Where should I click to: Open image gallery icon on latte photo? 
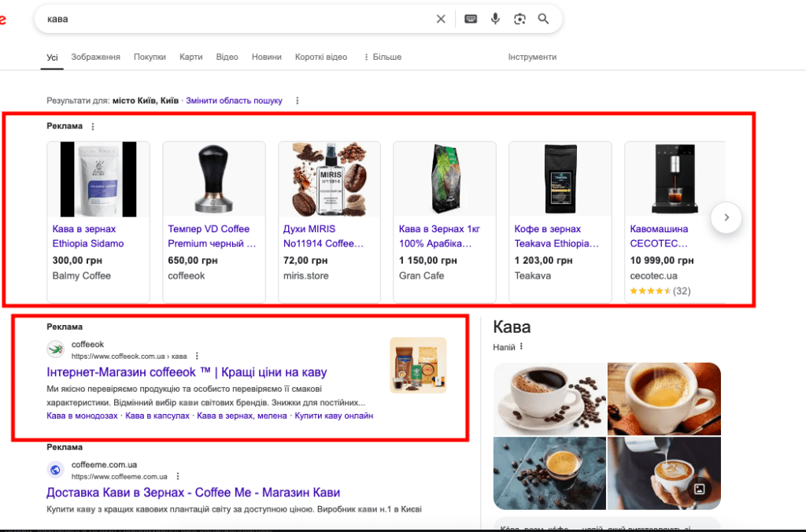pos(699,489)
